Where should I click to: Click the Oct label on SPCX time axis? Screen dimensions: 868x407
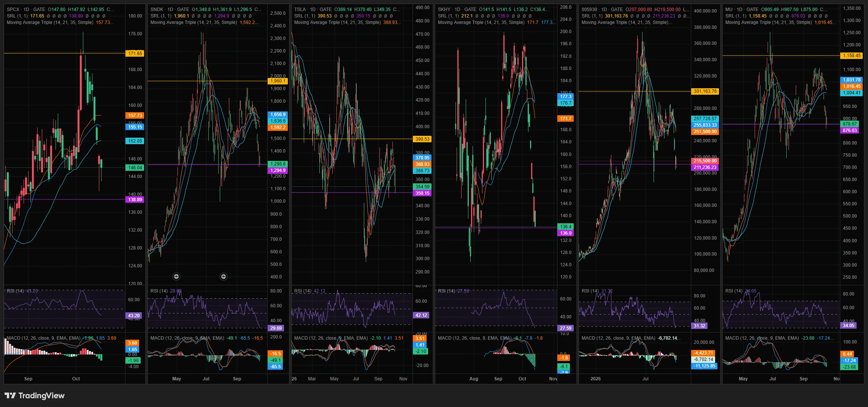[x=76, y=379]
